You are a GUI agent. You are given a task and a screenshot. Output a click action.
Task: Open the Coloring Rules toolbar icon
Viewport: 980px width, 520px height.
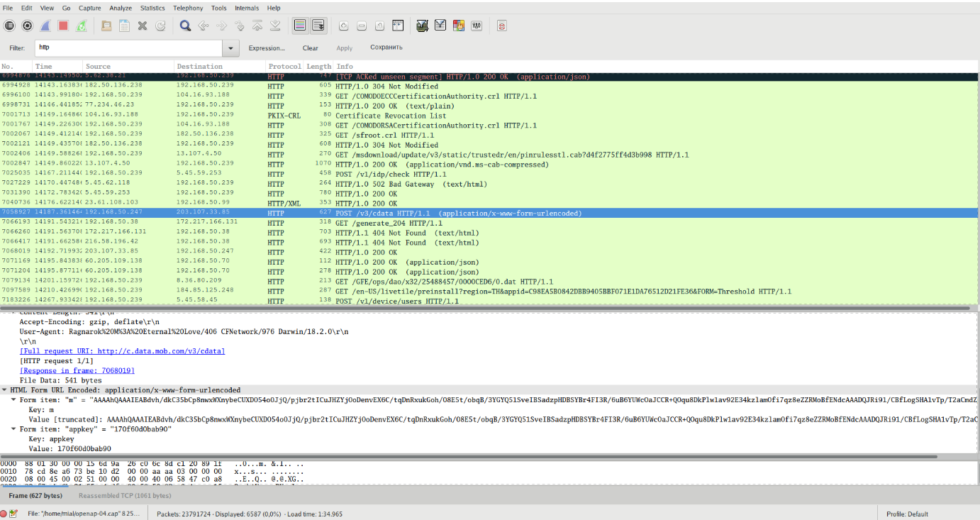tap(458, 26)
